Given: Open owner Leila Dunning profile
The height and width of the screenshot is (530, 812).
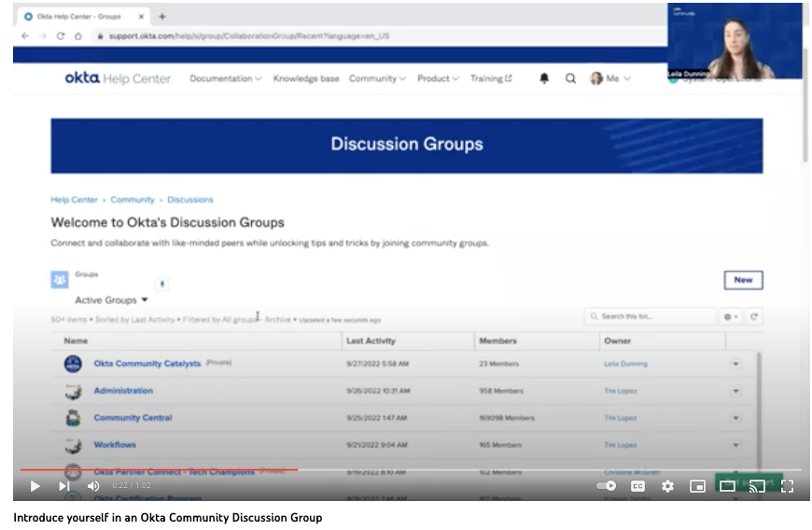Looking at the screenshot, I should pos(625,364).
